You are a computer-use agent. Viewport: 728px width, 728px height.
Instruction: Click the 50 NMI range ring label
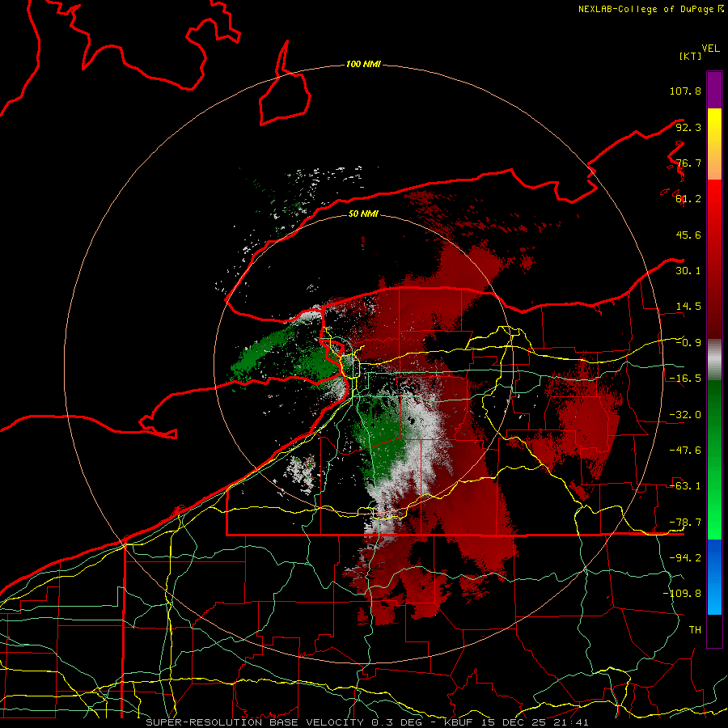coord(363,214)
